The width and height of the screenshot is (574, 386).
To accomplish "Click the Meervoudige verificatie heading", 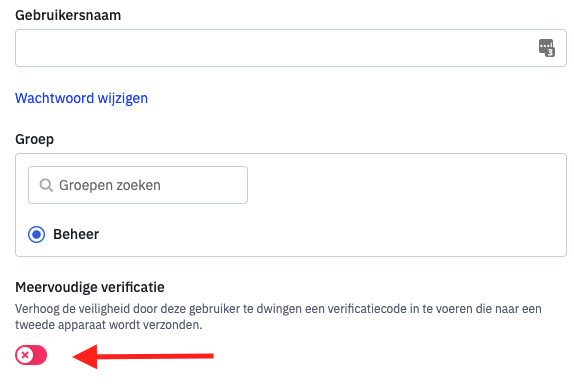I will coord(90,287).
